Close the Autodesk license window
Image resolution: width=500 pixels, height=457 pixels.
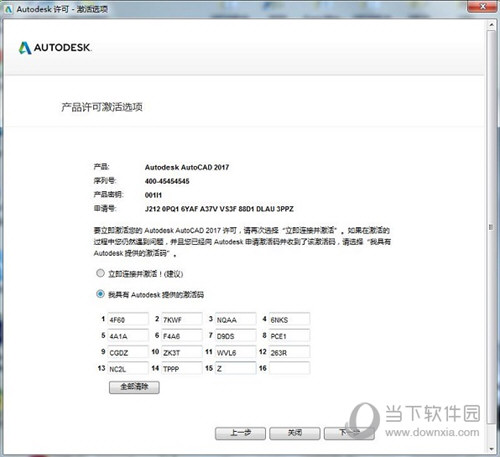click(482, 6)
